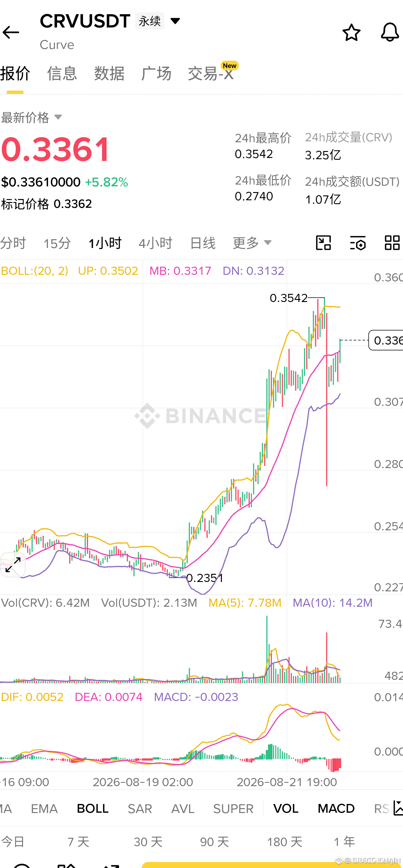Select the 4小时 timeframe
The height and width of the screenshot is (868, 403).
pos(155,243)
